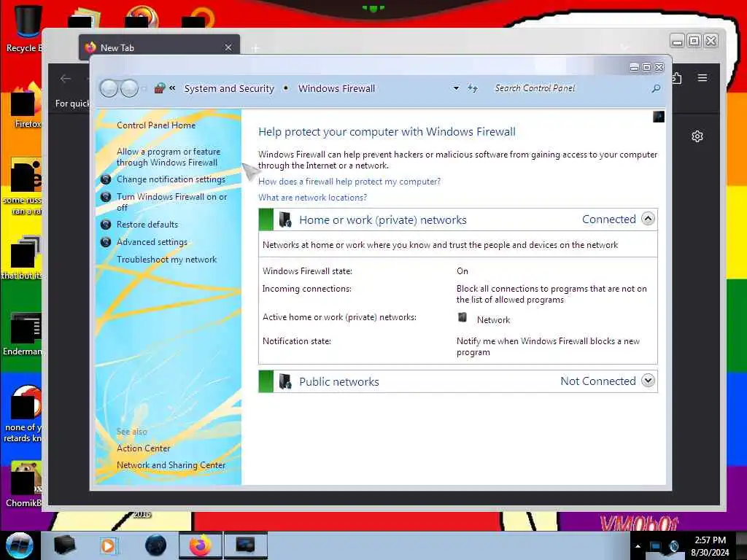Open Action Center link
The image size is (747, 560).
pos(144,448)
